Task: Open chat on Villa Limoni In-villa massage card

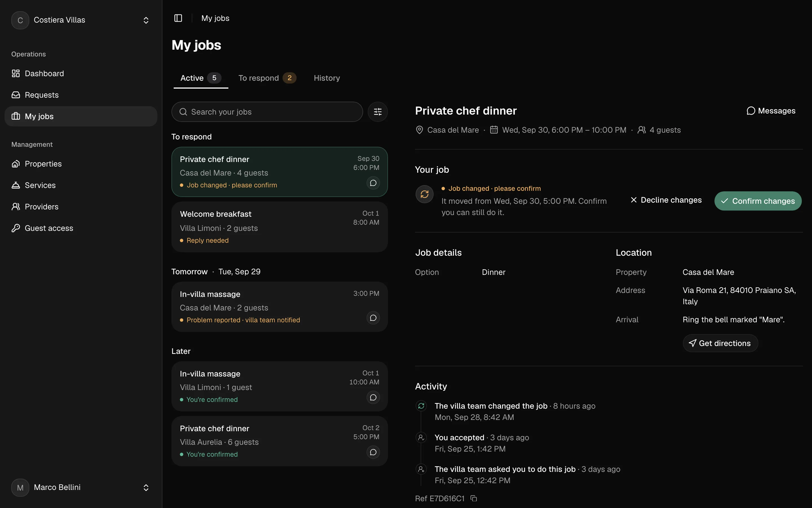Action: point(373,397)
